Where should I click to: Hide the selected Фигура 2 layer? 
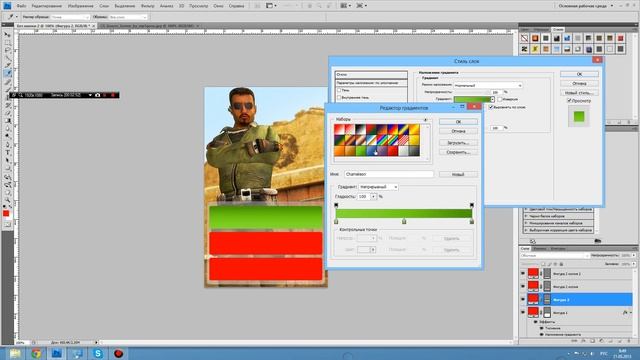[x=523, y=300]
